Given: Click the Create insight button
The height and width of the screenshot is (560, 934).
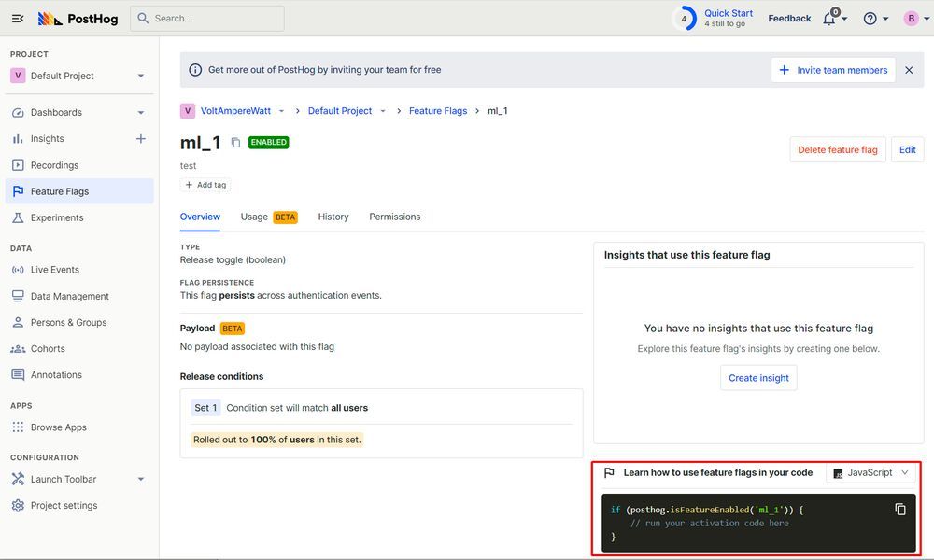Looking at the screenshot, I should [758, 378].
